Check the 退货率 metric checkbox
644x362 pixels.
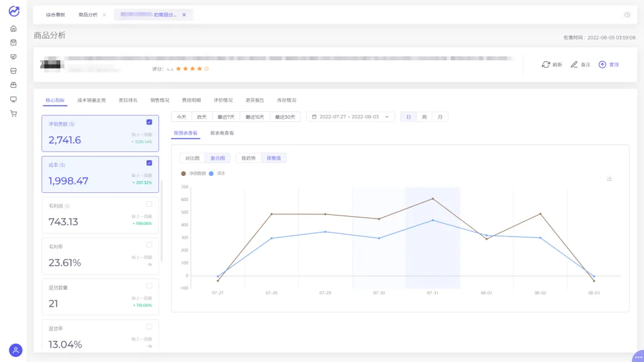click(x=149, y=327)
